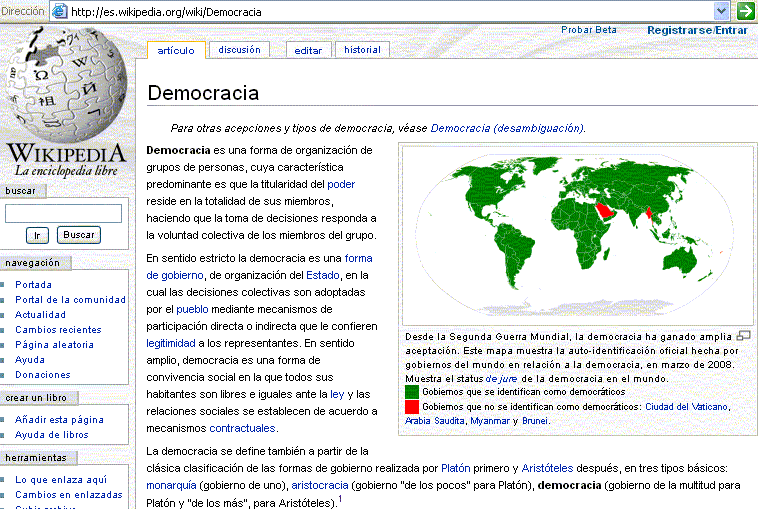
Task: Follow the 'ley' link
Action: 337,394
